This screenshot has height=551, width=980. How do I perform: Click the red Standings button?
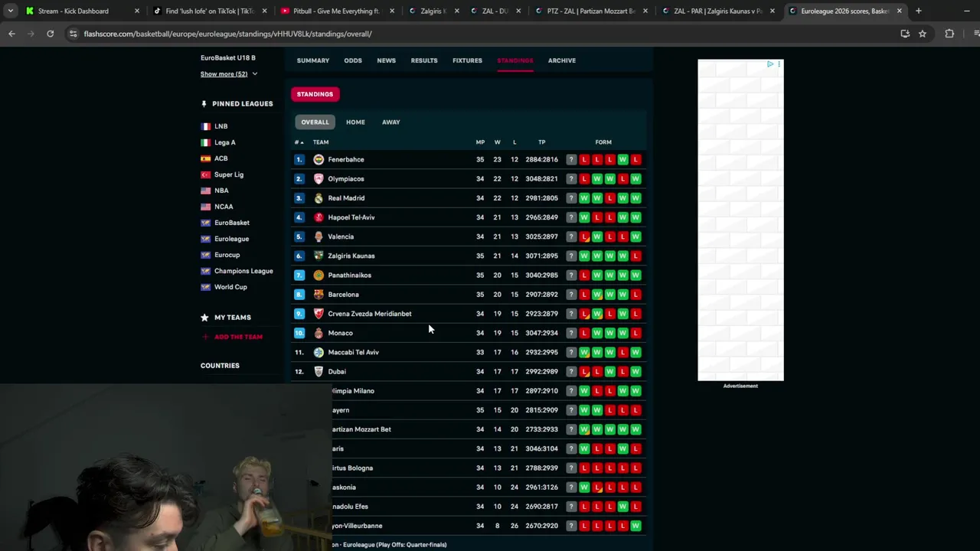coord(315,94)
